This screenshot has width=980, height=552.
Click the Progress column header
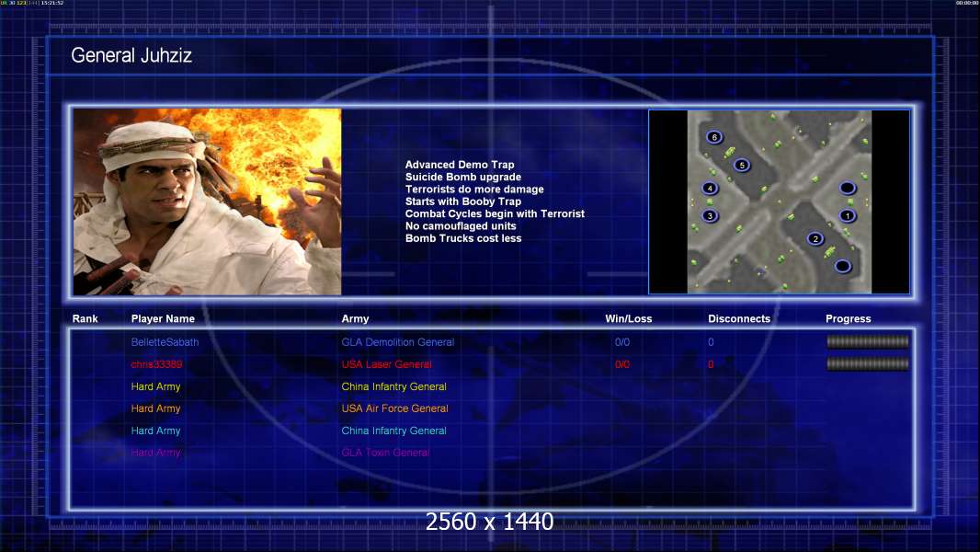pyautogui.click(x=849, y=319)
